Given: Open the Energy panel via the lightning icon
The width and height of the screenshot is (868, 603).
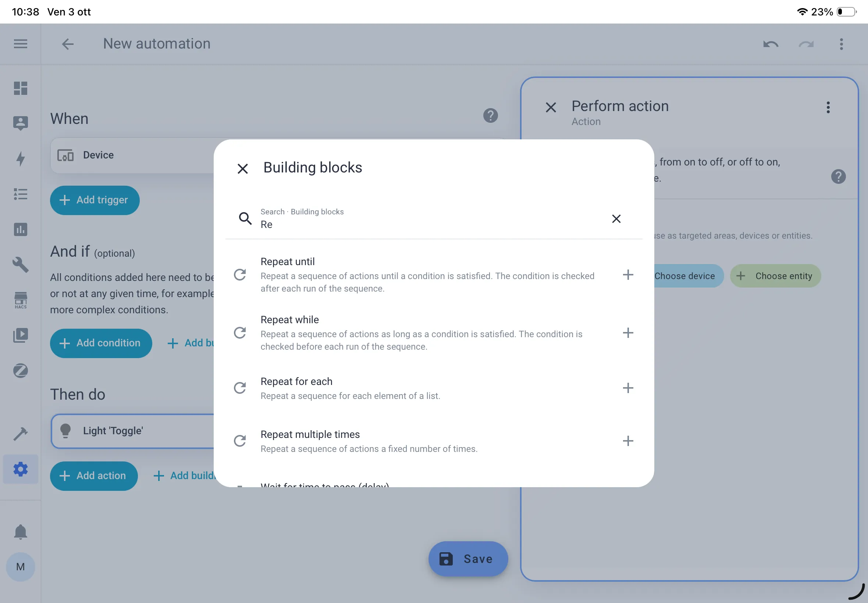Looking at the screenshot, I should pos(21,159).
